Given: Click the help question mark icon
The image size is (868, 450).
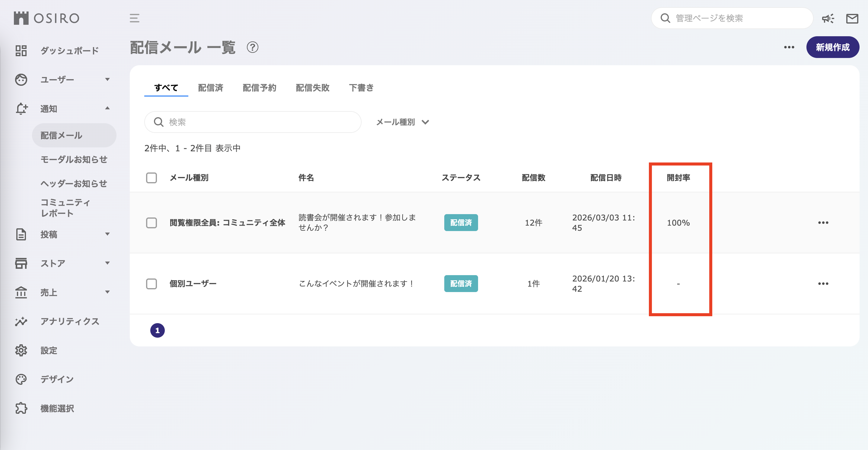Looking at the screenshot, I should point(252,47).
